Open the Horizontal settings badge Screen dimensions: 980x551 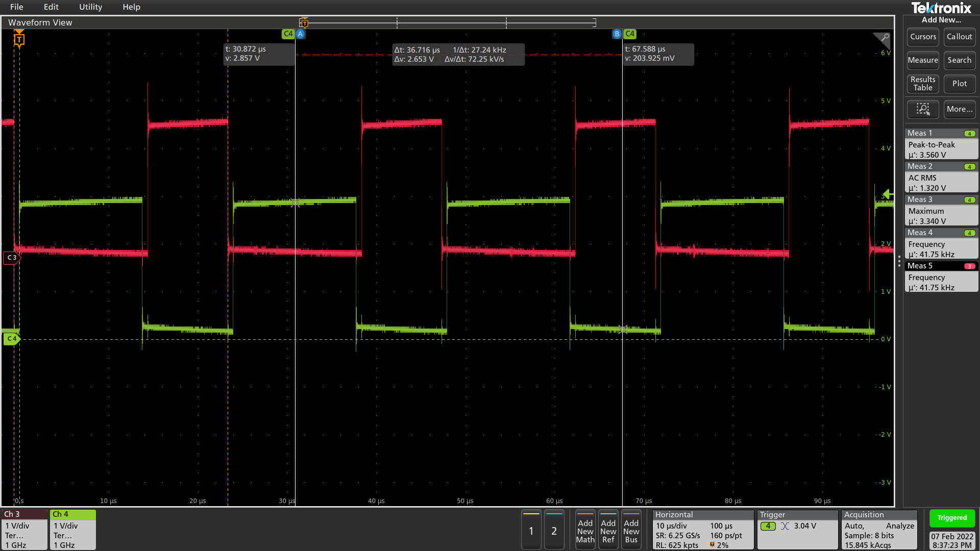[702, 530]
